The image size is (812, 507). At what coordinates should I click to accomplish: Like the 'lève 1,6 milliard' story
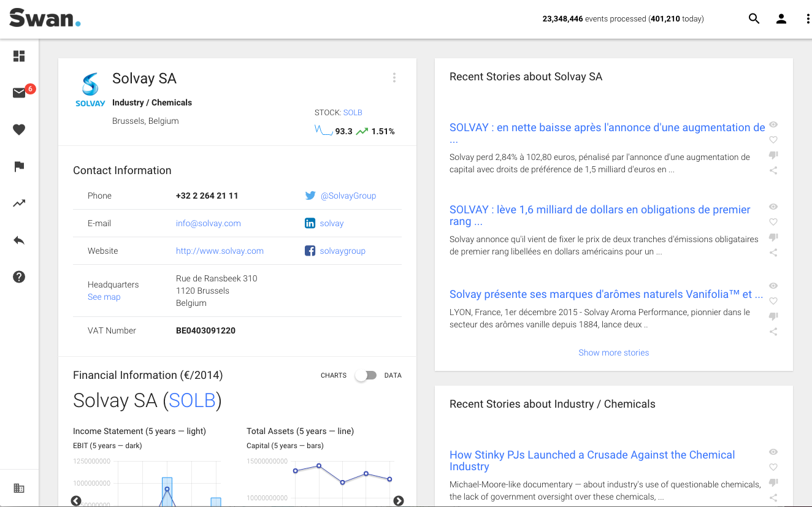pyautogui.click(x=773, y=222)
